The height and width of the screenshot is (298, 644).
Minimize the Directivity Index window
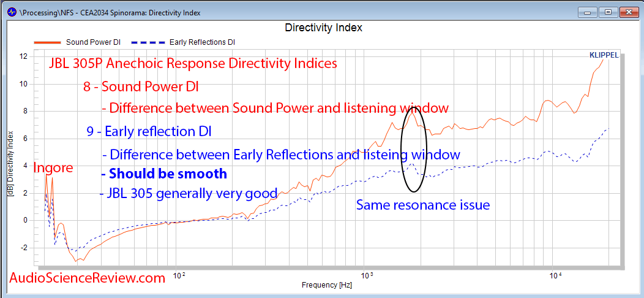(x=587, y=12)
